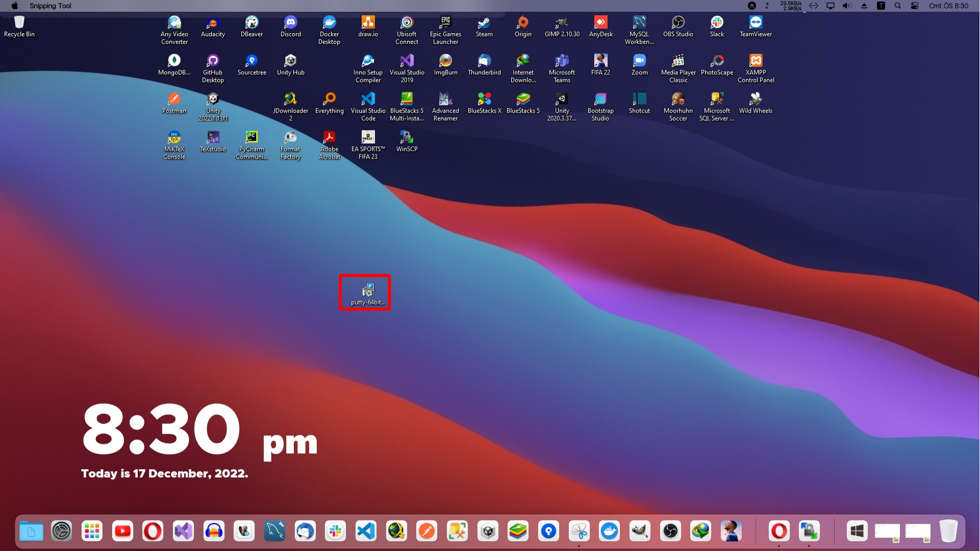The height and width of the screenshot is (551, 980).
Task: Select the OBS Studio desktop shortcut
Action: (x=678, y=27)
